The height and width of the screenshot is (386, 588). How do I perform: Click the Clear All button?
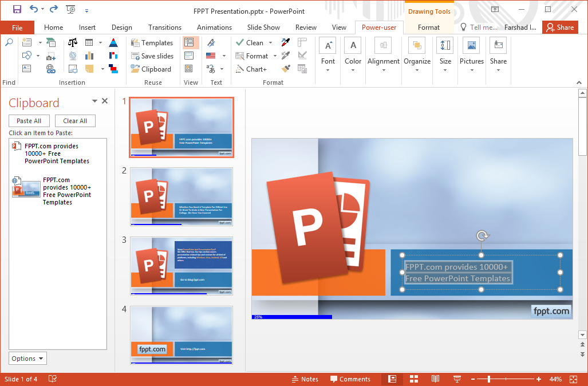click(75, 121)
